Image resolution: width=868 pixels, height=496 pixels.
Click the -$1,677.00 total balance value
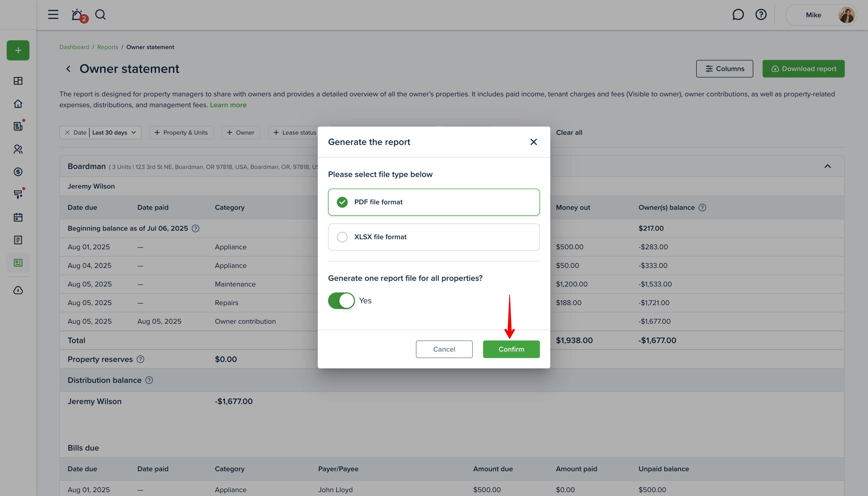click(x=657, y=340)
